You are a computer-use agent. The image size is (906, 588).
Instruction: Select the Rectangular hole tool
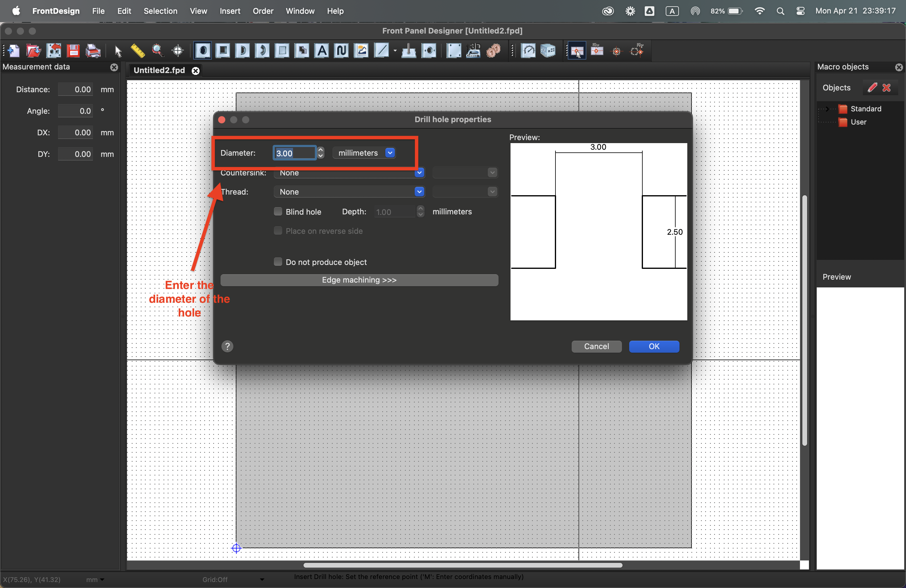[x=223, y=51]
